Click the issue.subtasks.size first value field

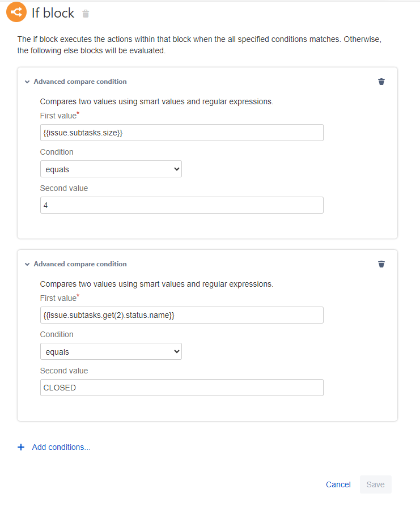tap(182, 133)
